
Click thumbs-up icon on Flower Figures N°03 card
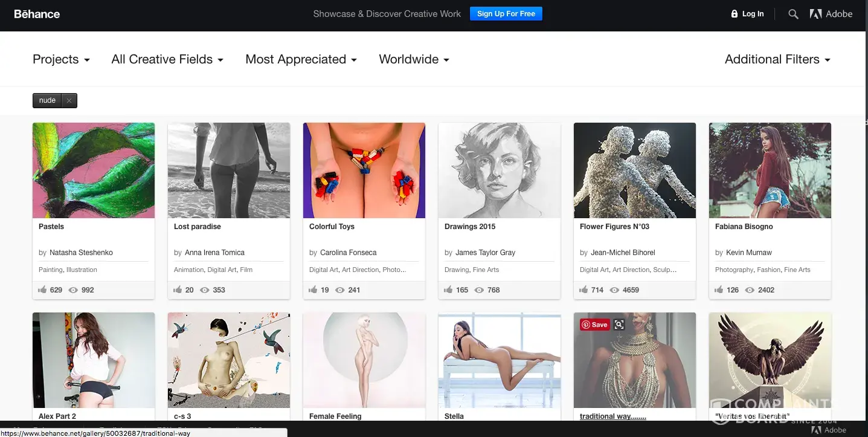(x=583, y=290)
